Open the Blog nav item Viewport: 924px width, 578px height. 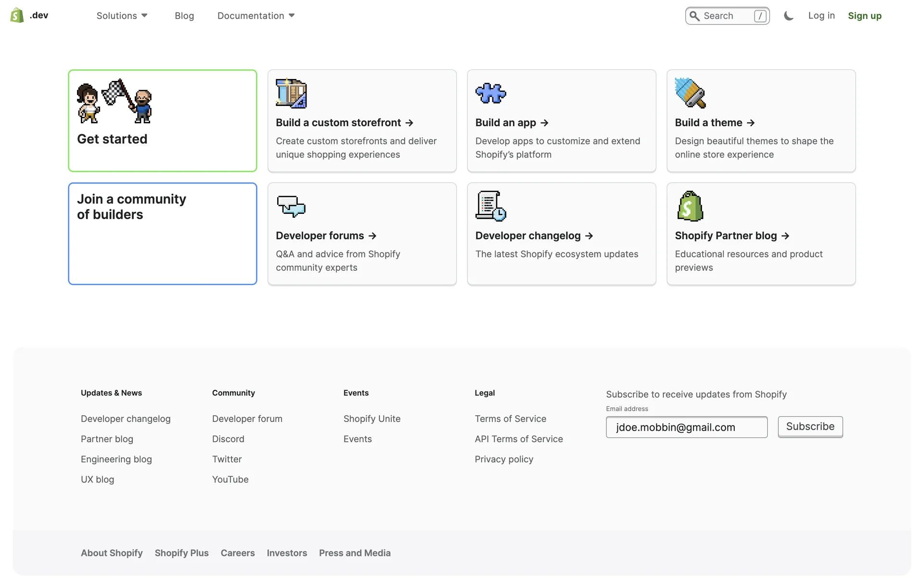184,16
